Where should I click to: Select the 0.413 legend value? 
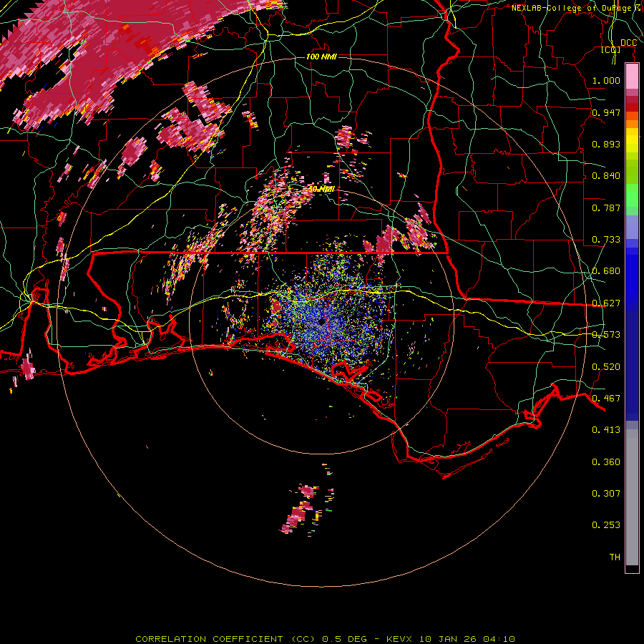[606, 430]
